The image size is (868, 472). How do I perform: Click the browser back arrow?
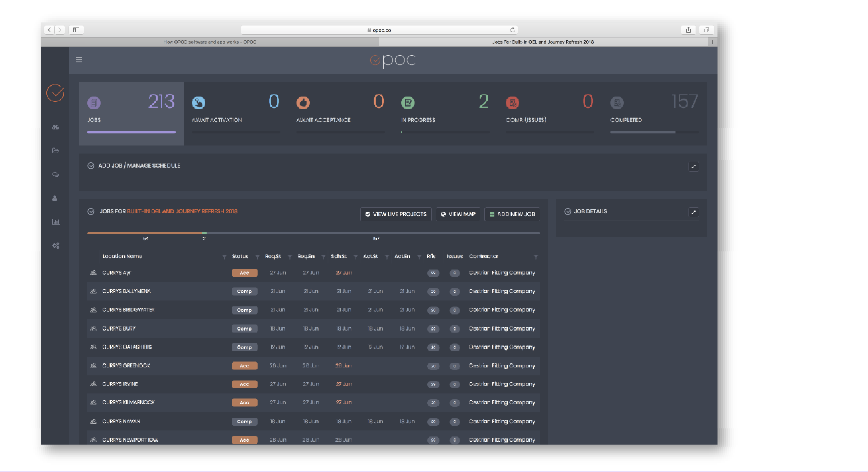[x=50, y=30]
